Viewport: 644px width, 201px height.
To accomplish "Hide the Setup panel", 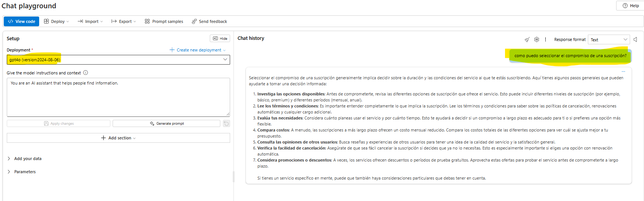I will click(x=220, y=38).
